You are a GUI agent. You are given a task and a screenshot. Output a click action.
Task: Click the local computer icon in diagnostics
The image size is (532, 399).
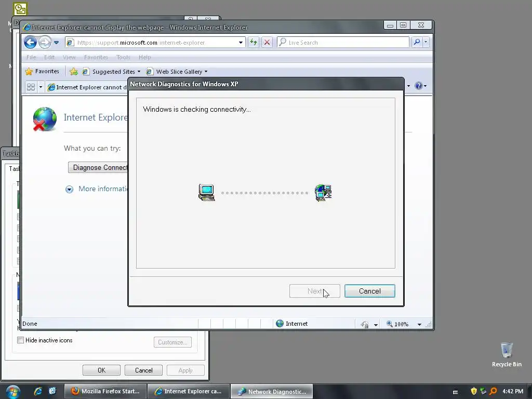point(207,192)
